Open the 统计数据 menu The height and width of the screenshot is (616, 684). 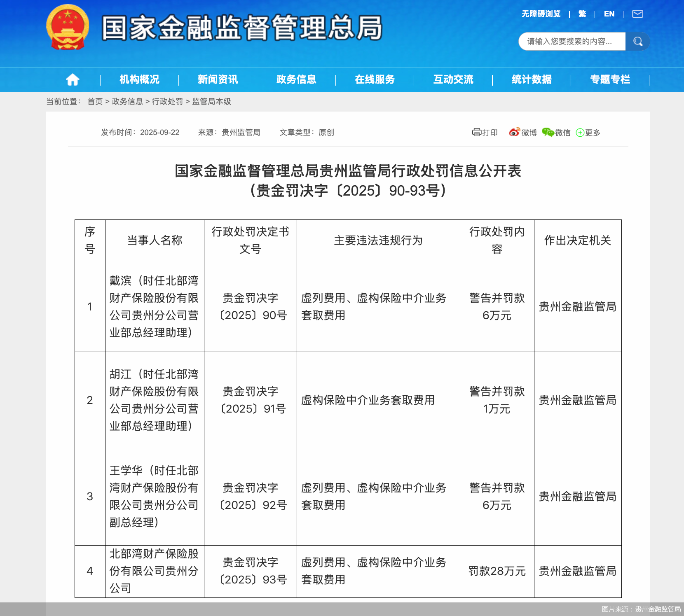[x=532, y=79]
